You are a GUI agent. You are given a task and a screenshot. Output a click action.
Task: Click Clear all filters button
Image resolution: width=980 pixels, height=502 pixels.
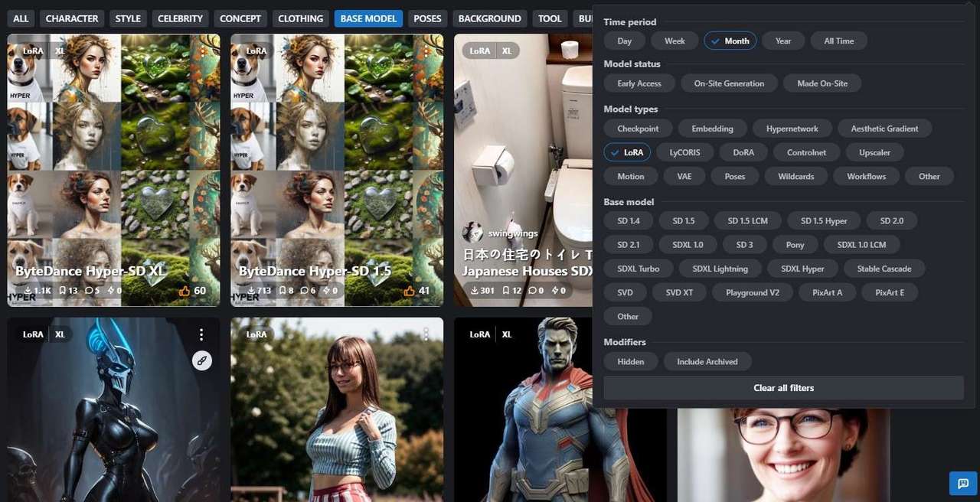pyautogui.click(x=783, y=388)
